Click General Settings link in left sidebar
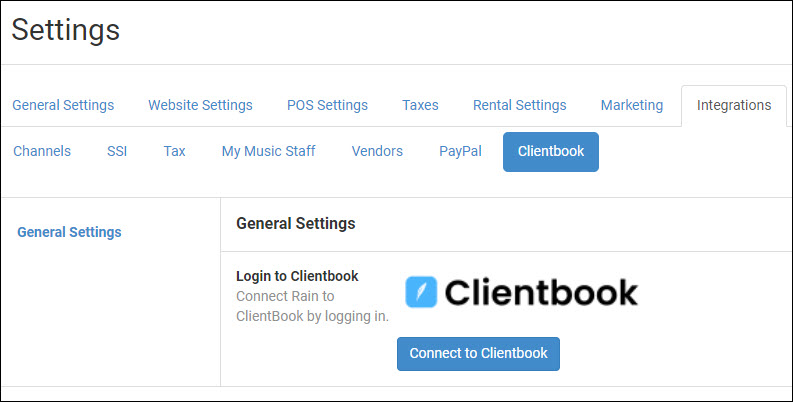 (69, 232)
